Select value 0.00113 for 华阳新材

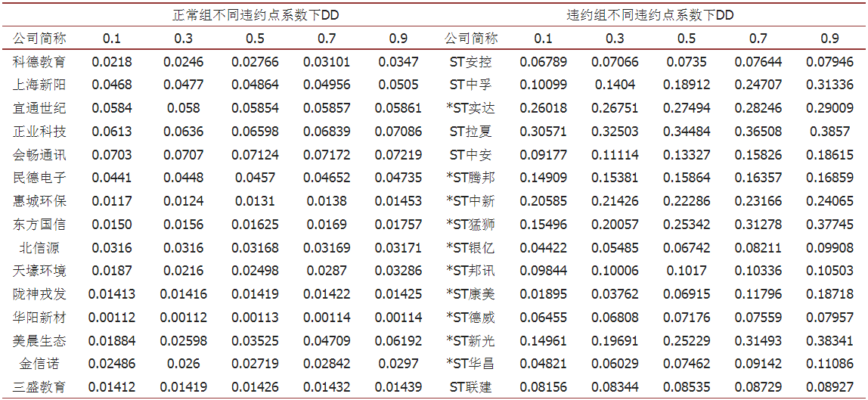click(x=255, y=317)
